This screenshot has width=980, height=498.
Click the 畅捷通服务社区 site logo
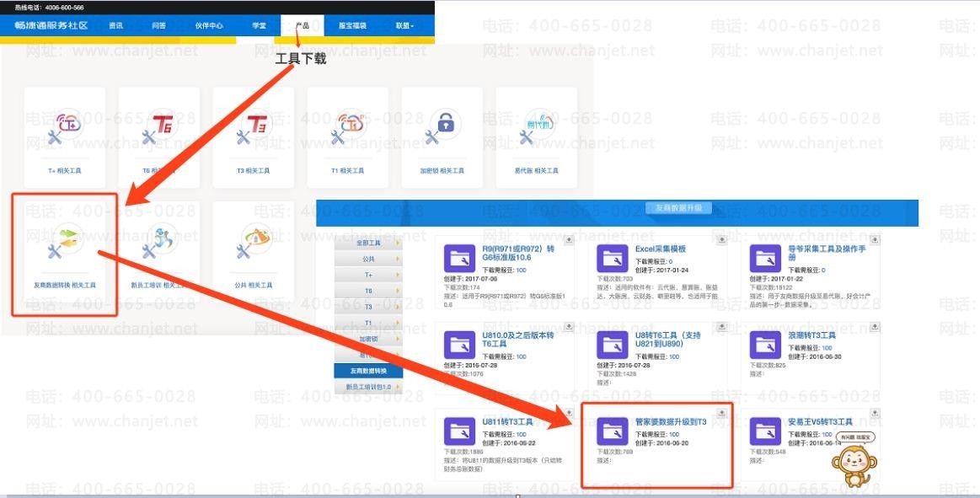(51, 25)
